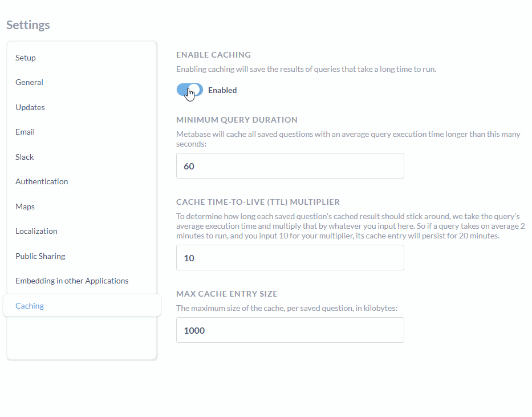Open the Email settings page
Image resolution: width=532 pixels, height=417 pixels.
point(25,132)
